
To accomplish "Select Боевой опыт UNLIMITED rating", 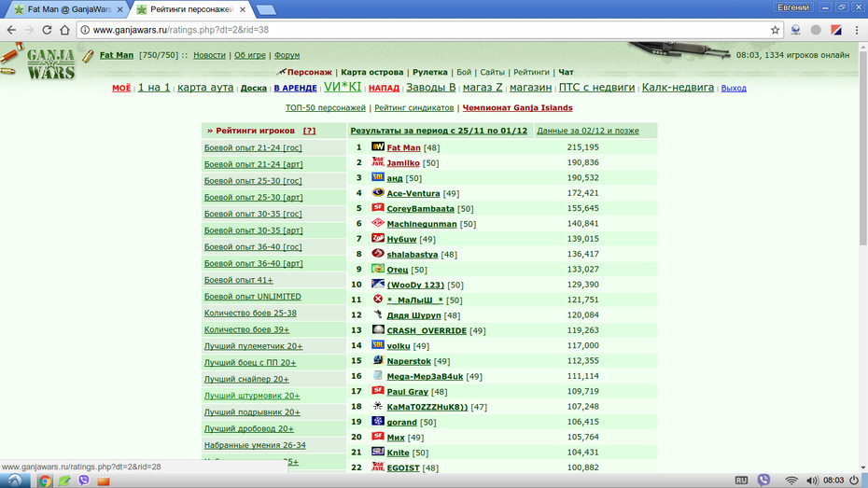I will tap(252, 297).
